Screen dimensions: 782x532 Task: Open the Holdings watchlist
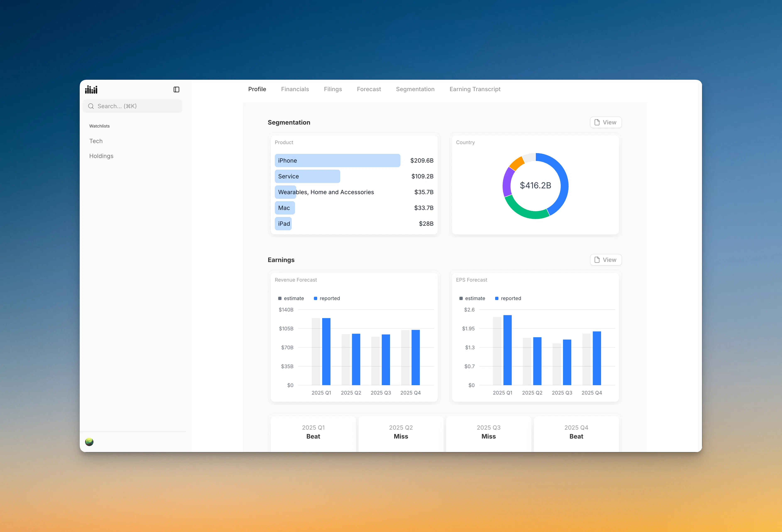click(101, 156)
